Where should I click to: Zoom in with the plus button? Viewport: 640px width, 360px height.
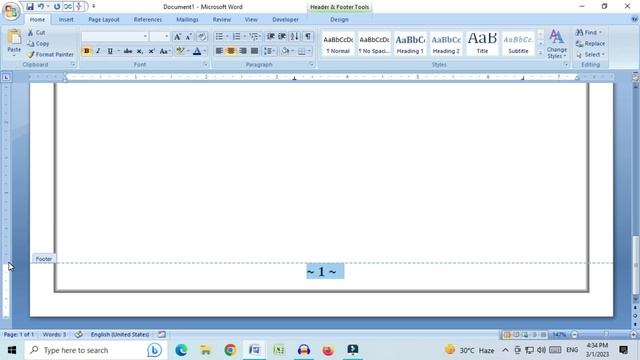click(x=633, y=334)
